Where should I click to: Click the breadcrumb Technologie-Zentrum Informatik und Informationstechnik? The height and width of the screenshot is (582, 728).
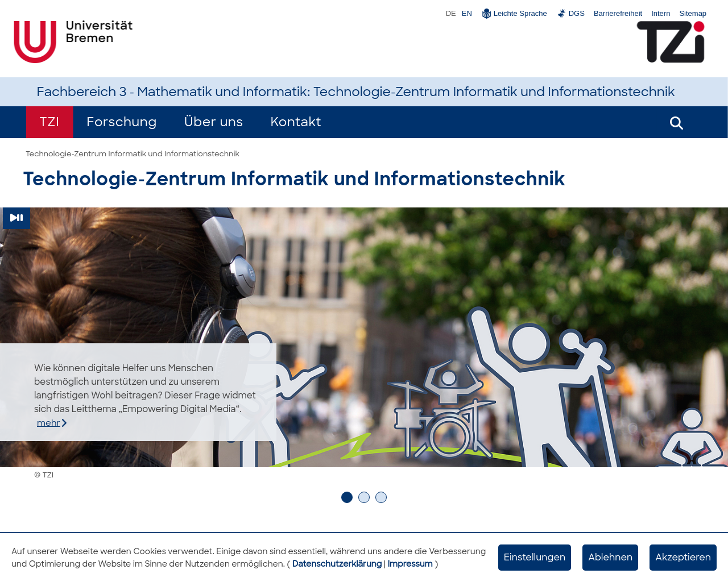pos(133,154)
